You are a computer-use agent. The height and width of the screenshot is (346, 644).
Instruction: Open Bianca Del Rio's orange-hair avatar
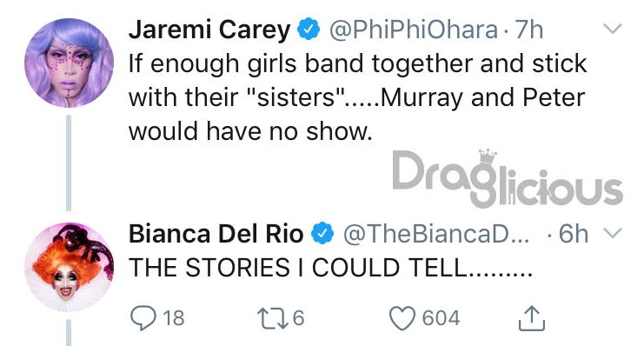[69, 267]
